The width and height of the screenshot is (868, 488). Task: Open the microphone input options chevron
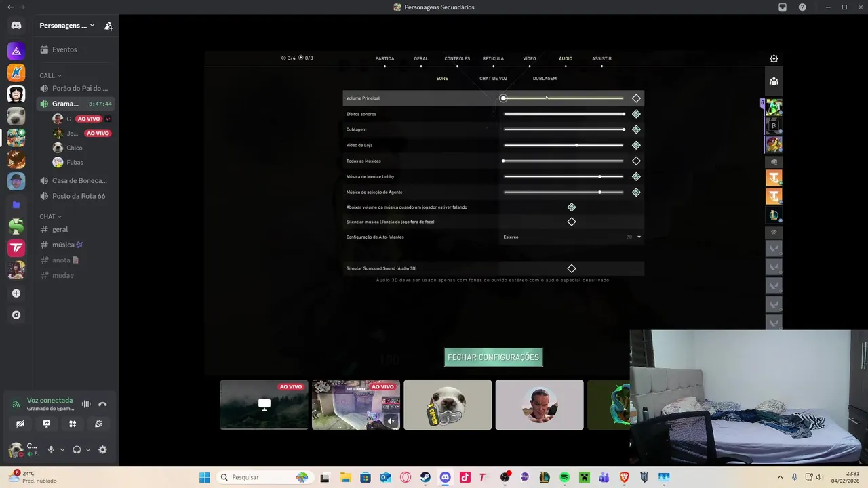point(62,449)
